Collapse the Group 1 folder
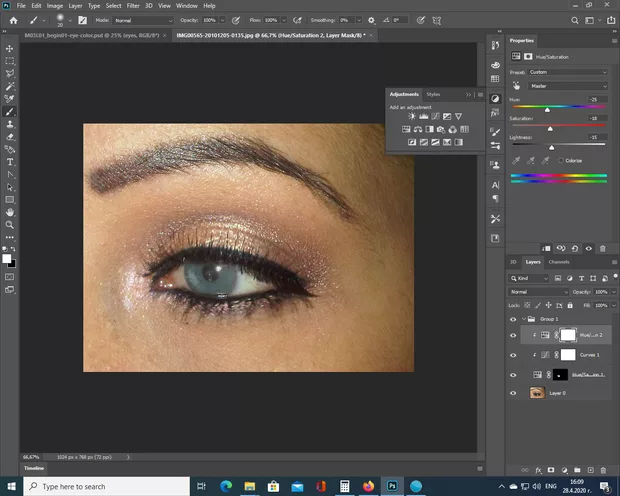Image resolution: width=620 pixels, height=496 pixels. (x=525, y=318)
